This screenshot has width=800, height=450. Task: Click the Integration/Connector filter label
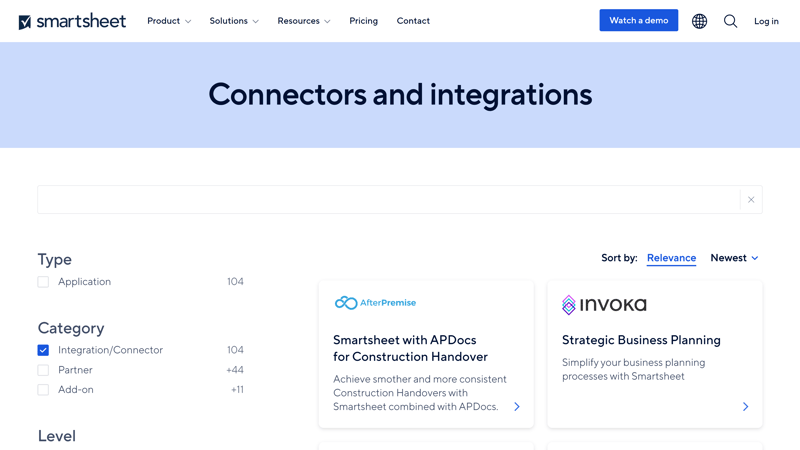coord(110,350)
